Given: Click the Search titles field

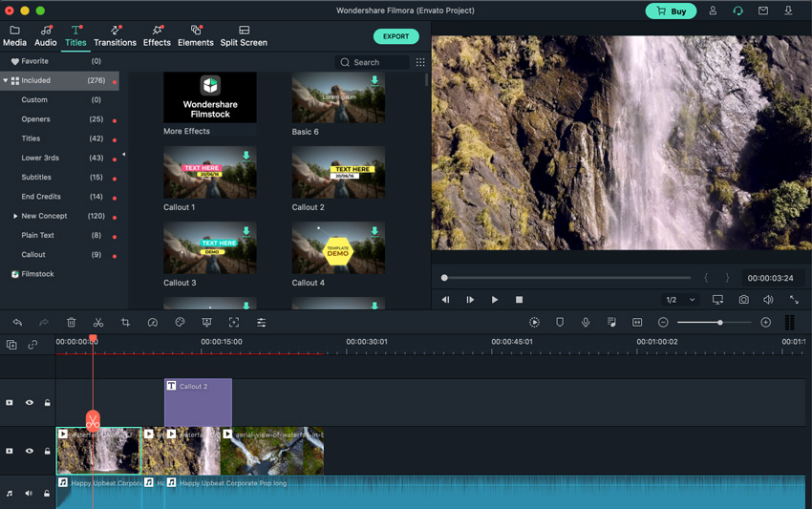Looking at the screenshot, I should coord(372,62).
